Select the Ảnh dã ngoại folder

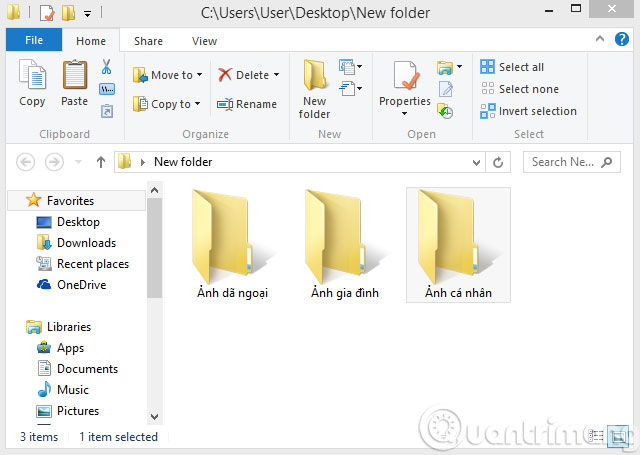(x=233, y=245)
